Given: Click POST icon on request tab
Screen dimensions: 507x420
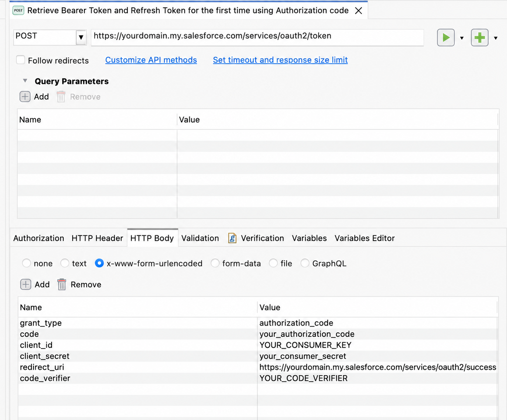Looking at the screenshot, I should pos(18,10).
